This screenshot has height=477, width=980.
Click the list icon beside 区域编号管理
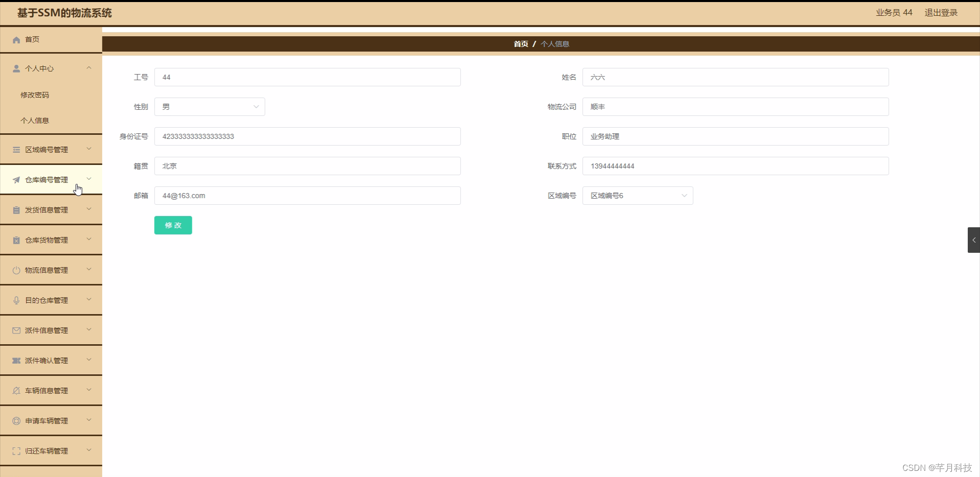coord(16,149)
